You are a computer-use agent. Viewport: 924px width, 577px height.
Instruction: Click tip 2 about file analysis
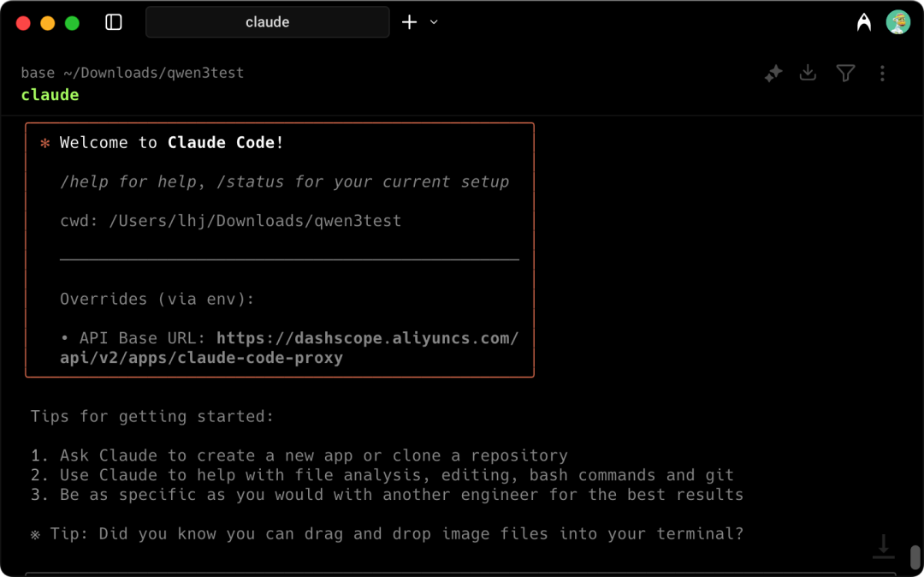[x=382, y=475]
